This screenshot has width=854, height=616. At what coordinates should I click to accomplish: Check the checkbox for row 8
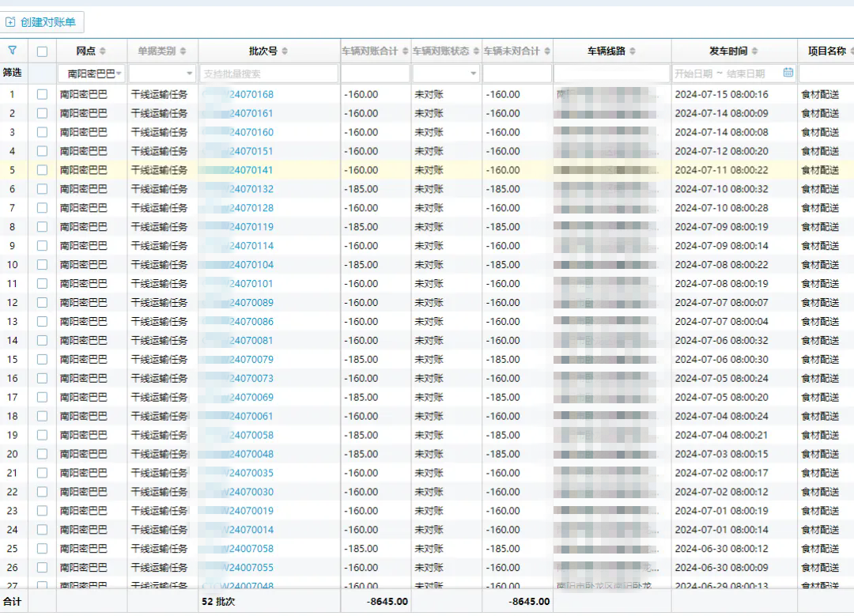click(x=42, y=227)
